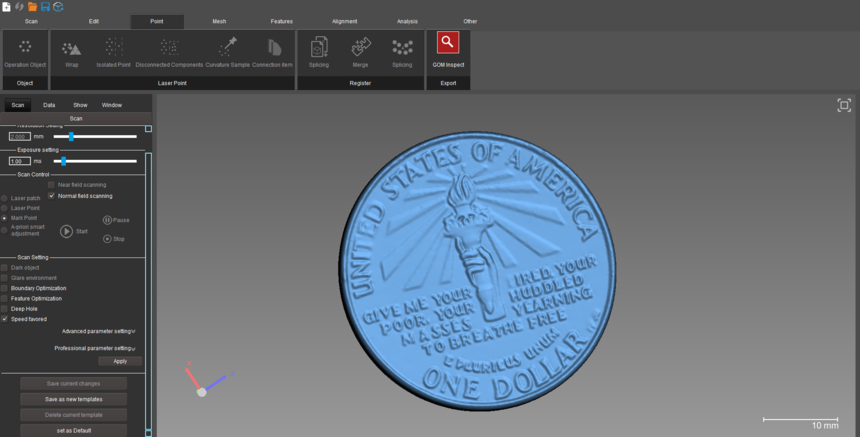
Task: Open the Show tab in left panel
Action: pos(80,105)
